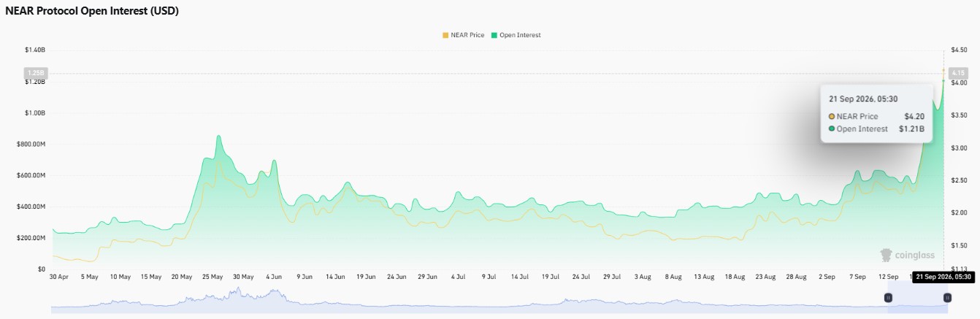Click the 3 Aug date label
This screenshot has height=319, width=980.
pyautogui.click(x=643, y=277)
